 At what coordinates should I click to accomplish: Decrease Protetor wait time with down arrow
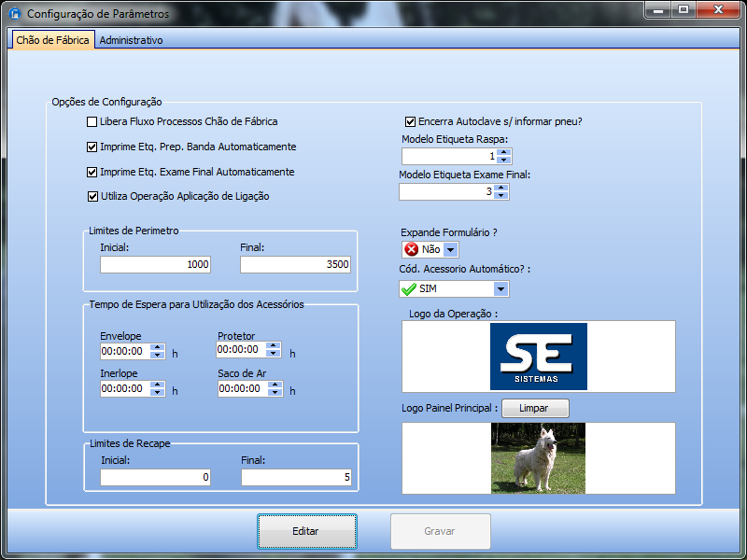(x=273, y=354)
